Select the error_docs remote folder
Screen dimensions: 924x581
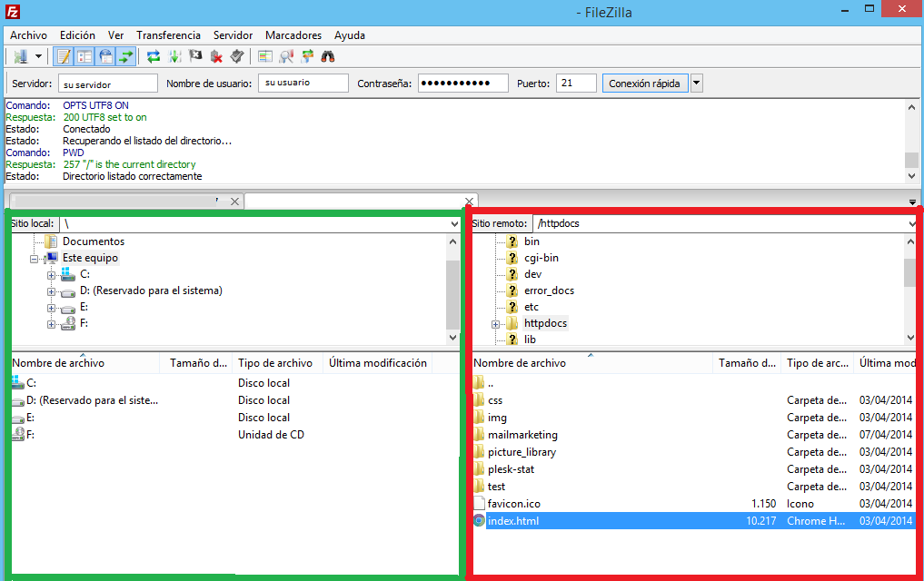549,290
